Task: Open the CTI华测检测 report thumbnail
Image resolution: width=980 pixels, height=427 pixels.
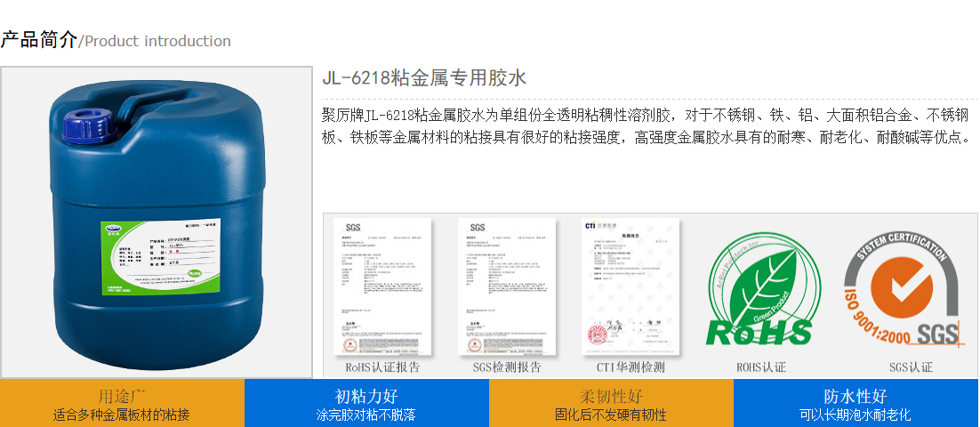Action: [631, 286]
